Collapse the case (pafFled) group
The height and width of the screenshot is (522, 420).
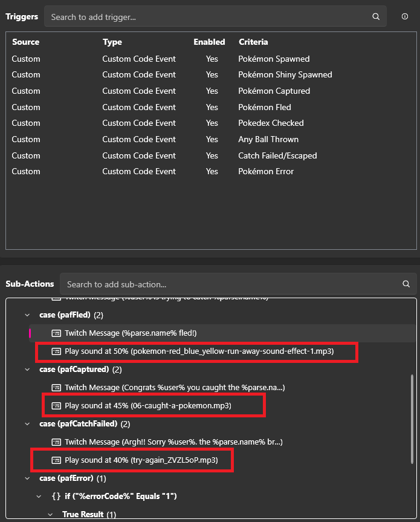tap(27, 315)
